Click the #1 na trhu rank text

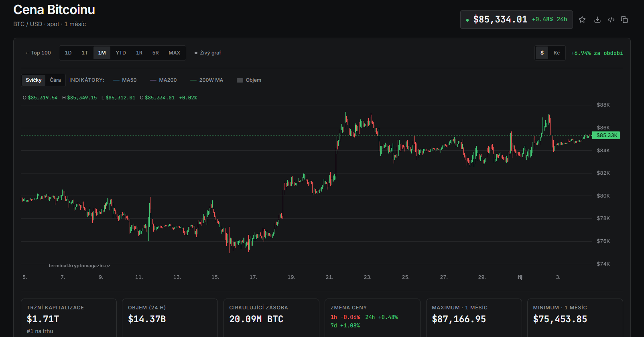point(40,331)
